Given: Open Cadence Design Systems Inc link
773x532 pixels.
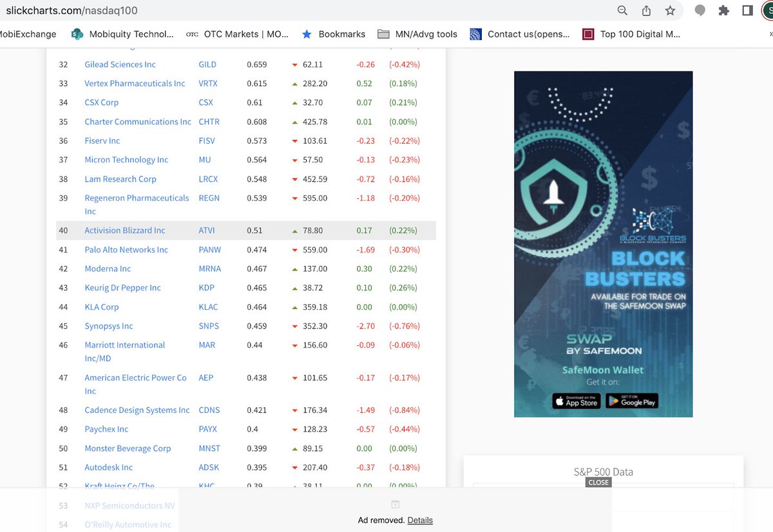Looking at the screenshot, I should coord(137,410).
